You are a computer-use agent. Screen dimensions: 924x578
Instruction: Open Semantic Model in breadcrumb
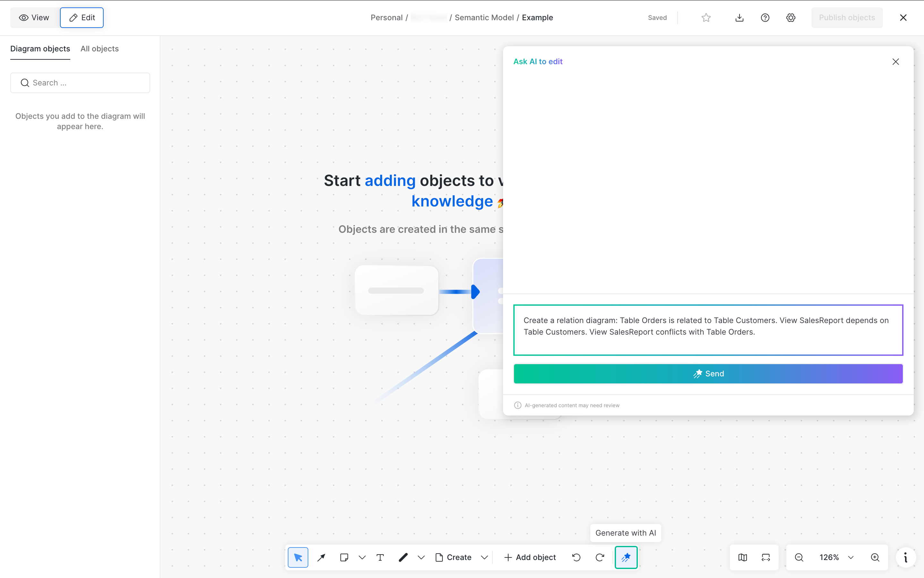[x=484, y=18]
